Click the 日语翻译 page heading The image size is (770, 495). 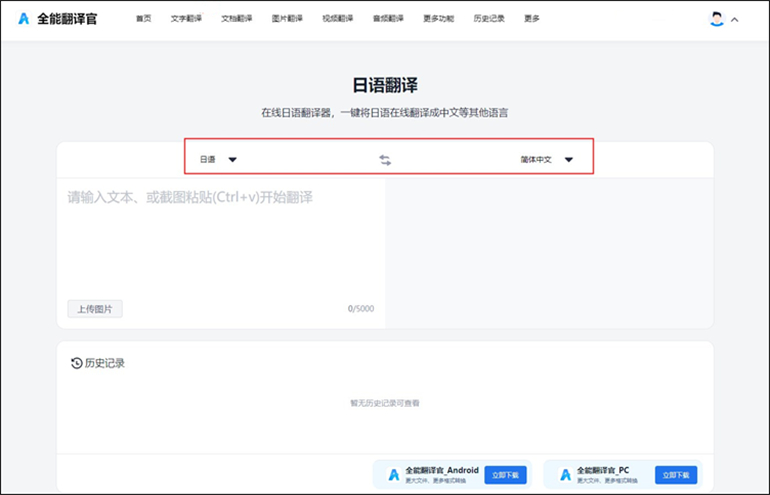click(x=385, y=85)
